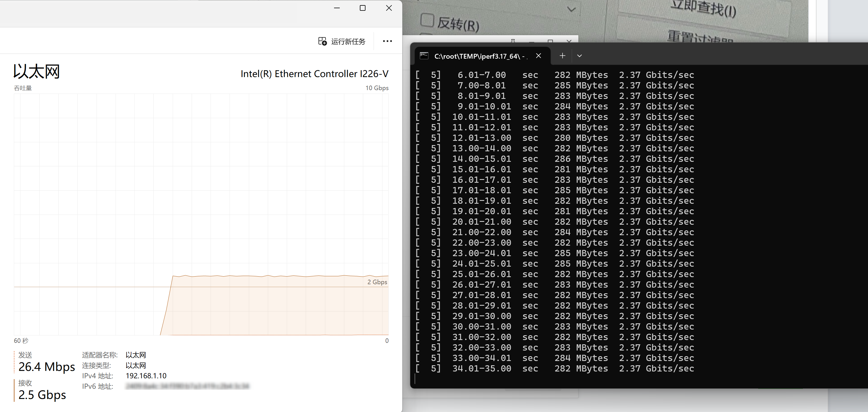Click the blurred IPv6 address value
Screen dimensions: 868x412
pos(187,386)
